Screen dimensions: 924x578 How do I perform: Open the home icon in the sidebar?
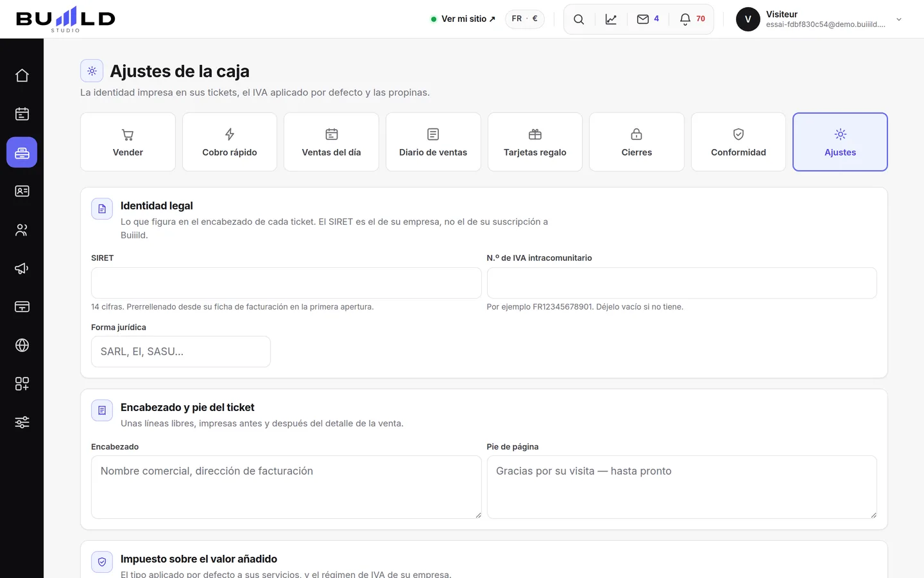tap(22, 75)
